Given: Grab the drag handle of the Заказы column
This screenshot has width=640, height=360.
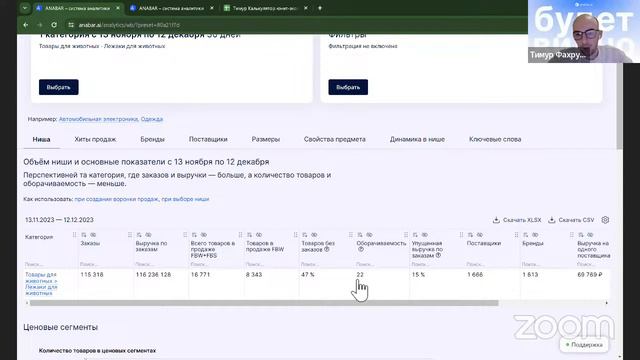Looking at the screenshot, I should pyautogui.click(x=74, y=235).
